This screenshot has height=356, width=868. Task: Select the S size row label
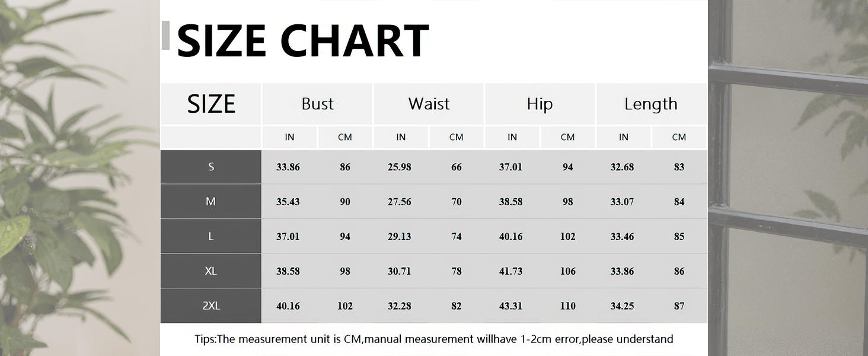[211, 167]
